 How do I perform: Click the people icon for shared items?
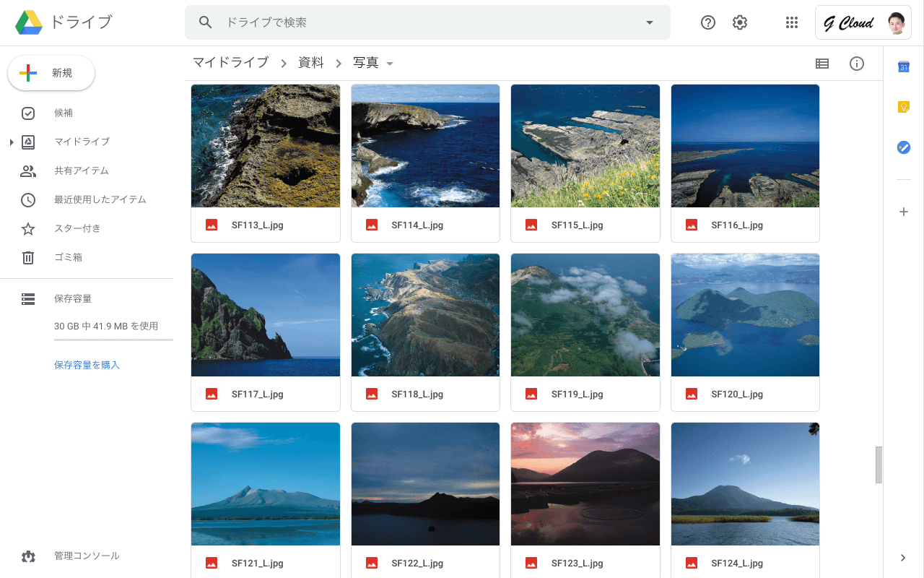[x=28, y=171]
